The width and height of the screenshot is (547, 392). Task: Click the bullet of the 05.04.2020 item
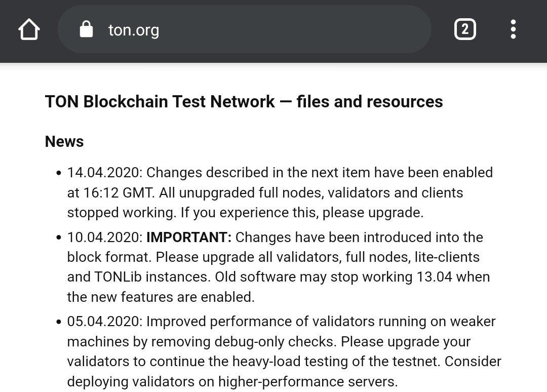coord(59,322)
